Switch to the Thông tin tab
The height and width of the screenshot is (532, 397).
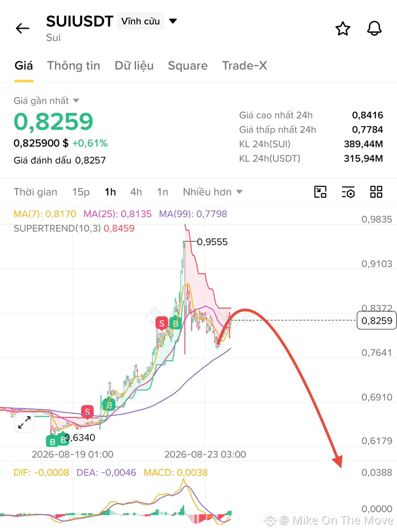(x=73, y=66)
